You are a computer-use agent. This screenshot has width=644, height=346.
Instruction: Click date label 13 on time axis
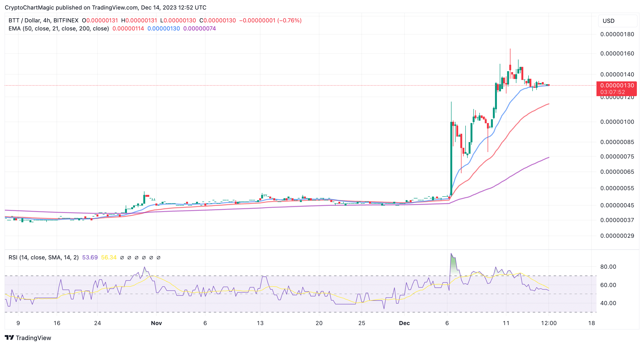(260, 323)
